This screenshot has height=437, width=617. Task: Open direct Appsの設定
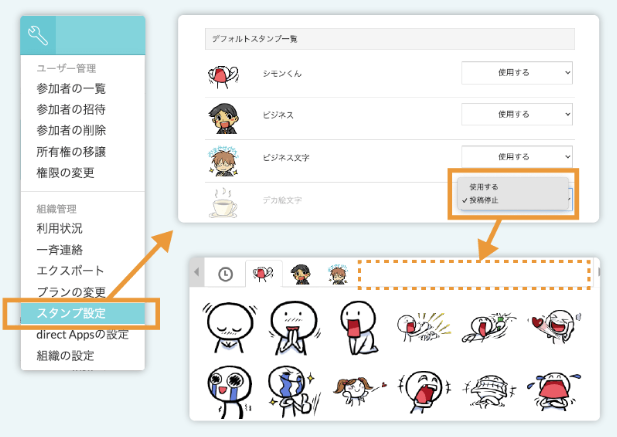tap(82, 334)
